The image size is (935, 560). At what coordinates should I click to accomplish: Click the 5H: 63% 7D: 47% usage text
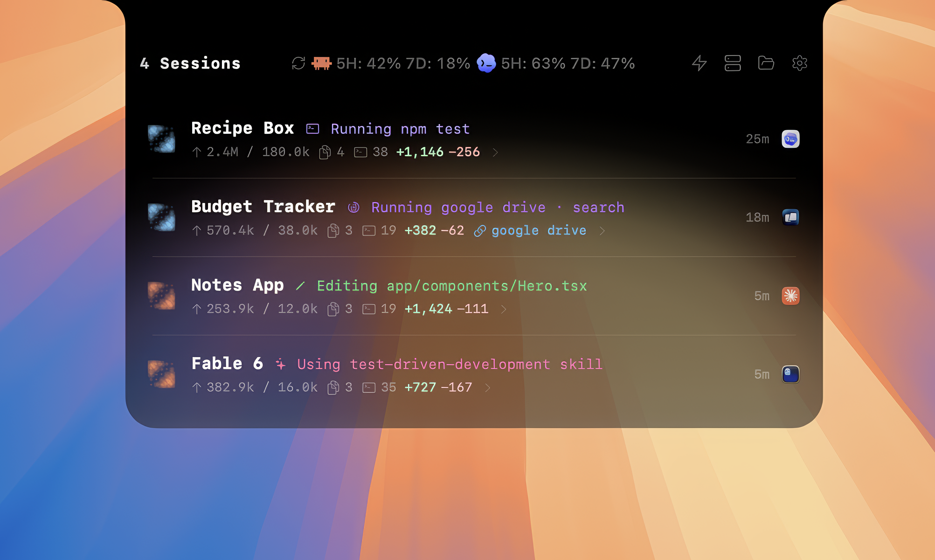tap(568, 63)
